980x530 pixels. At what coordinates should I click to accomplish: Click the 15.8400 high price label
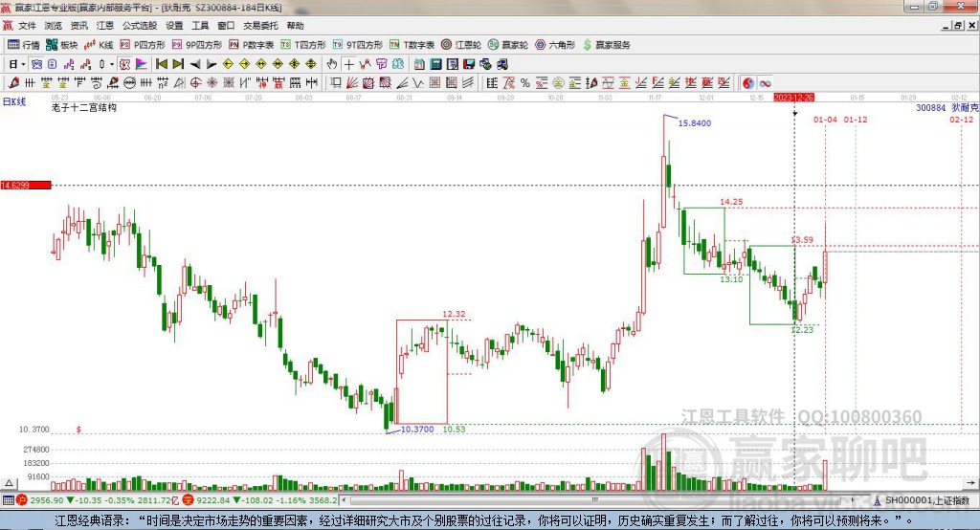pos(695,123)
